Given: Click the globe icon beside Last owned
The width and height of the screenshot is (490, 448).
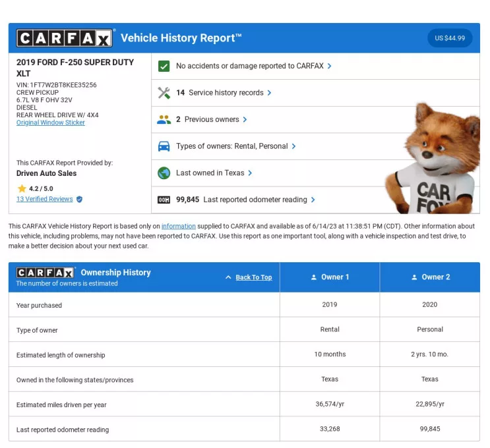Looking at the screenshot, I should (164, 173).
